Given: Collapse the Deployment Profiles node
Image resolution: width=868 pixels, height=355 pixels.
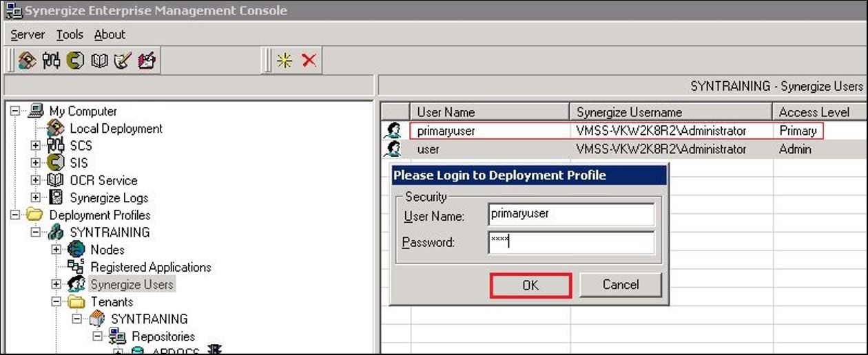Looking at the screenshot, I should (x=15, y=215).
